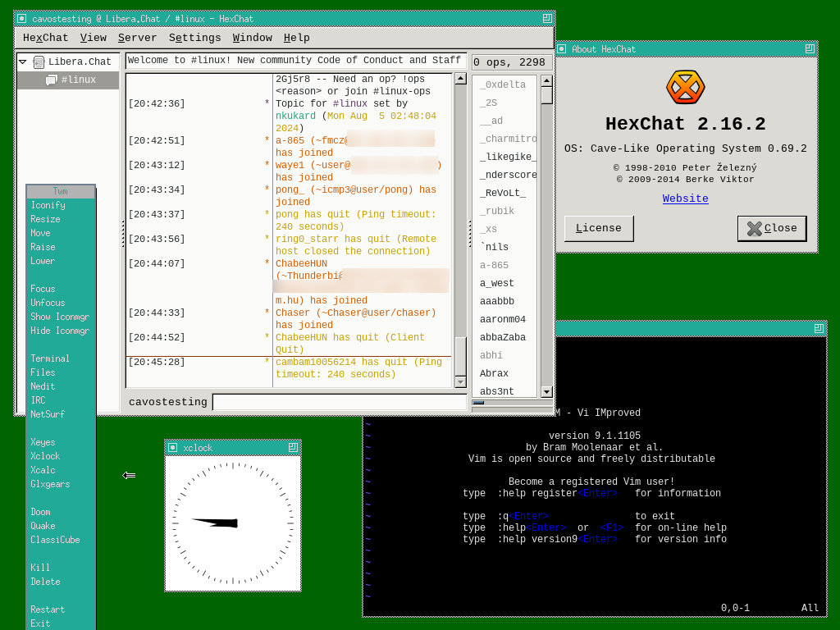Click the License button
This screenshot has height=630, width=840.
pyautogui.click(x=598, y=228)
